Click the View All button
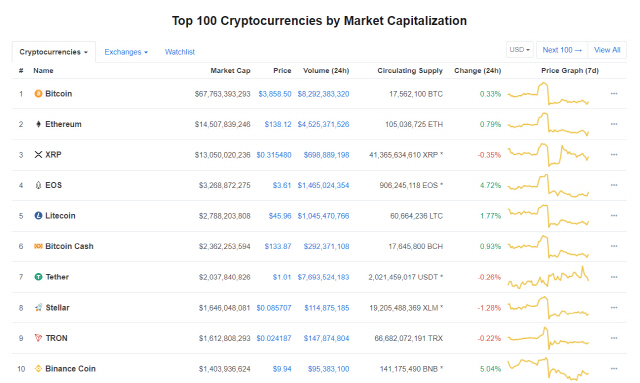 pos(607,50)
